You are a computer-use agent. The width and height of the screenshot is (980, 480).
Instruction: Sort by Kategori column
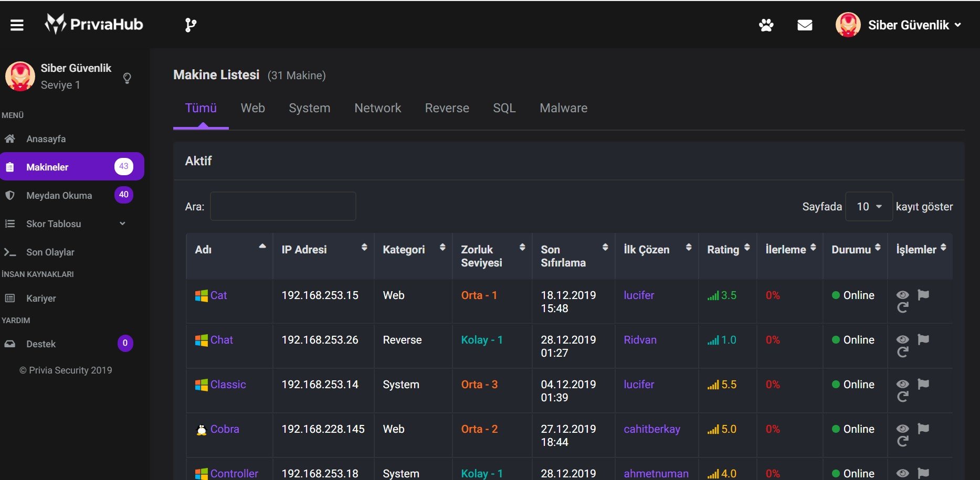coord(413,256)
